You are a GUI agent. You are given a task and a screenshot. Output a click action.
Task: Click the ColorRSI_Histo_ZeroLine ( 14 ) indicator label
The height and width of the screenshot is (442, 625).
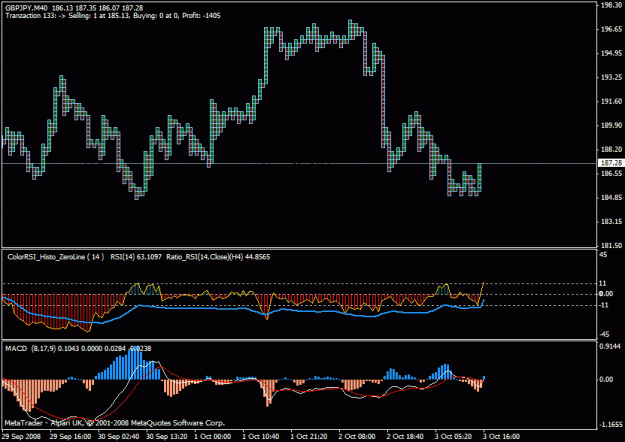click(x=56, y=257)
